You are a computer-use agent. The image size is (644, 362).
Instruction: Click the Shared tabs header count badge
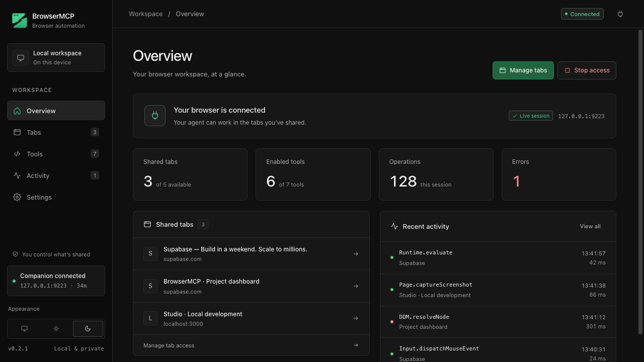[203, 224]
